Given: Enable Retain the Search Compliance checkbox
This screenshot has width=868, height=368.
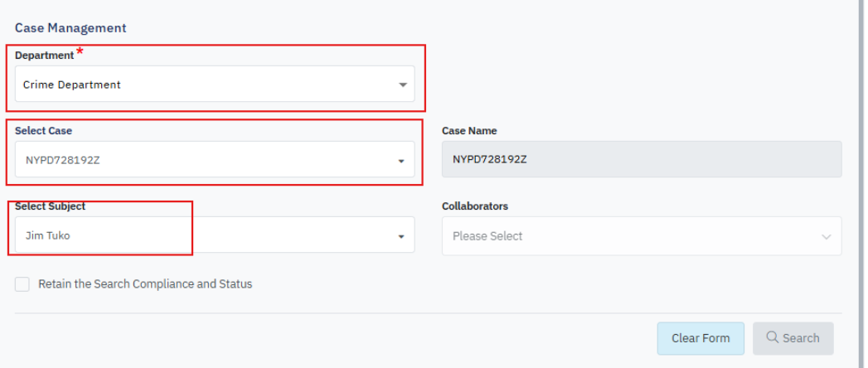Looking at the screenshot, I should coord(22,284).
